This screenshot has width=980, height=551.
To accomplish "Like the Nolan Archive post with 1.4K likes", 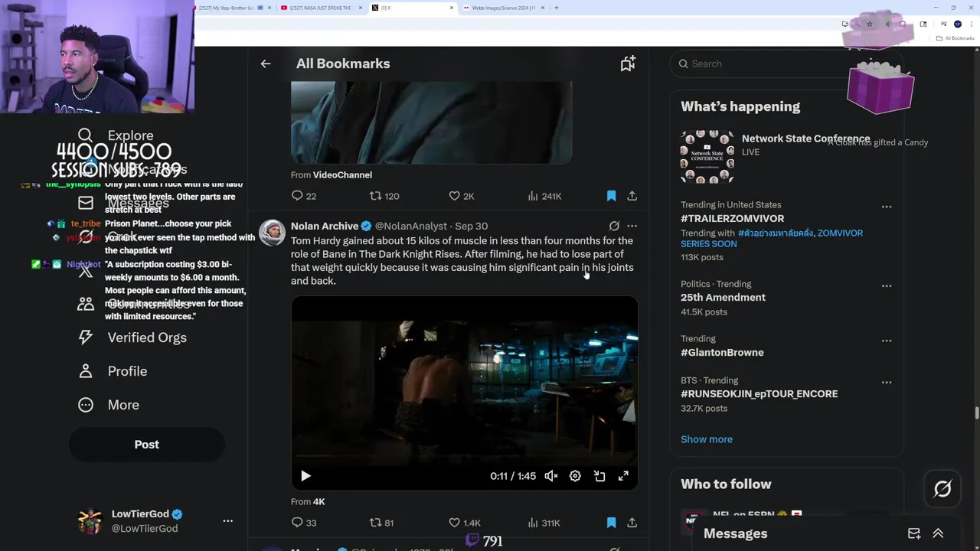I will coord(465,523).
